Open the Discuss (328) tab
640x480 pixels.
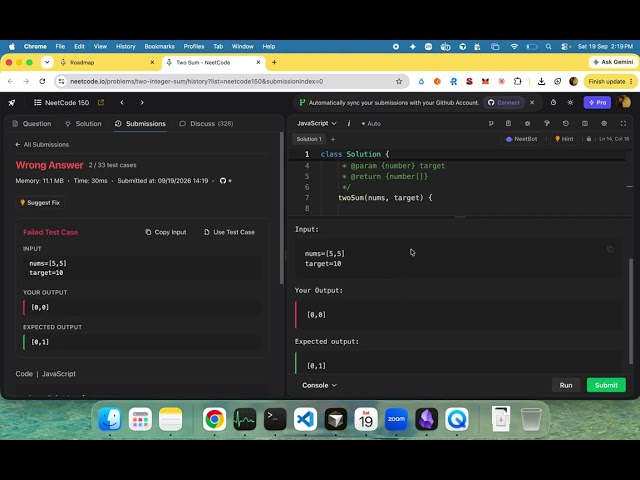click(206, 124)
